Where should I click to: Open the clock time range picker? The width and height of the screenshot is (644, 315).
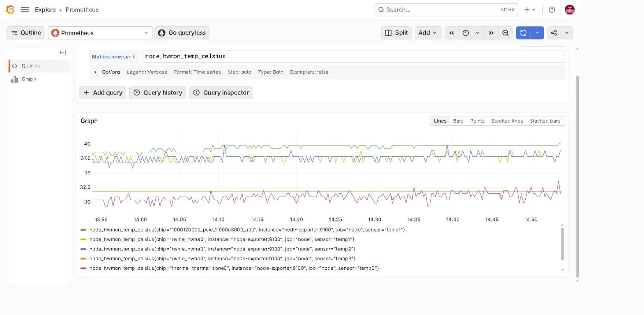[466, 33]
